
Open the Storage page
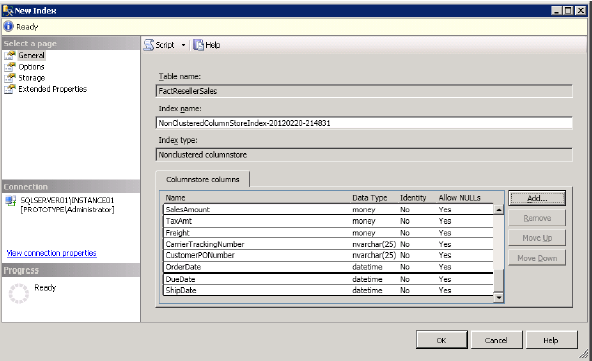32,78
